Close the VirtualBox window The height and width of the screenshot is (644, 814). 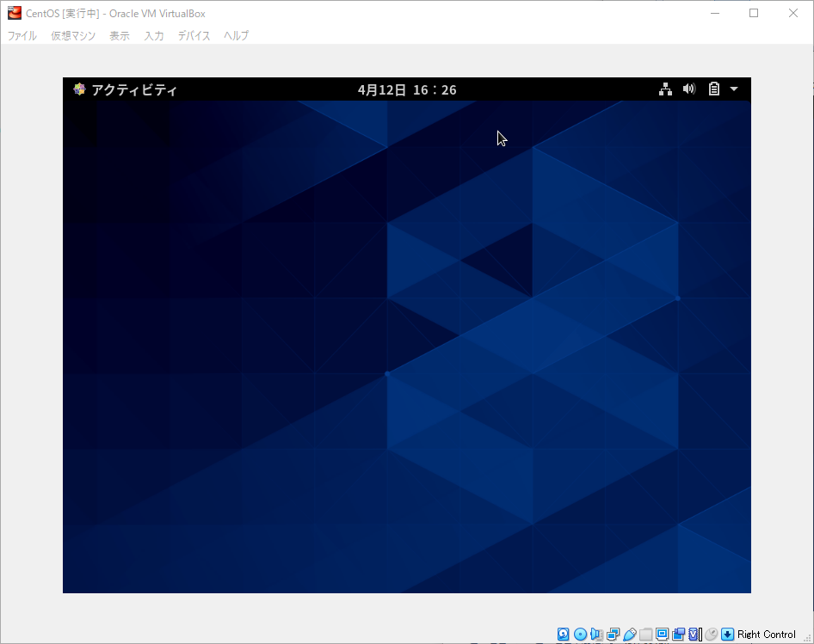coord(793,13)
